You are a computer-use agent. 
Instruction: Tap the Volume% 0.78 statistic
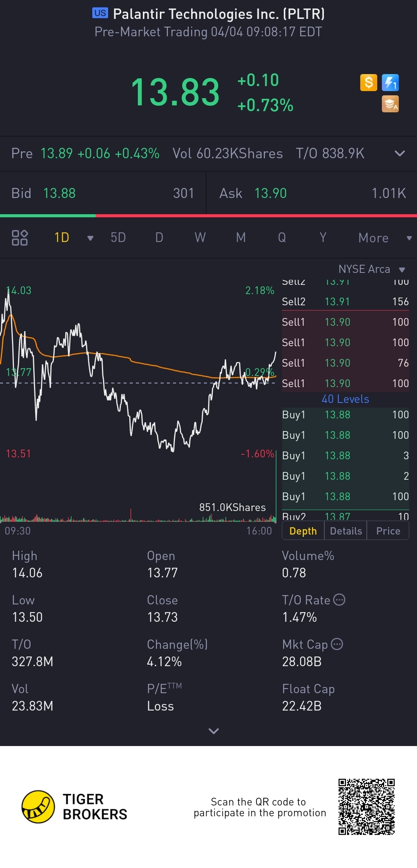tap(308, 564)
